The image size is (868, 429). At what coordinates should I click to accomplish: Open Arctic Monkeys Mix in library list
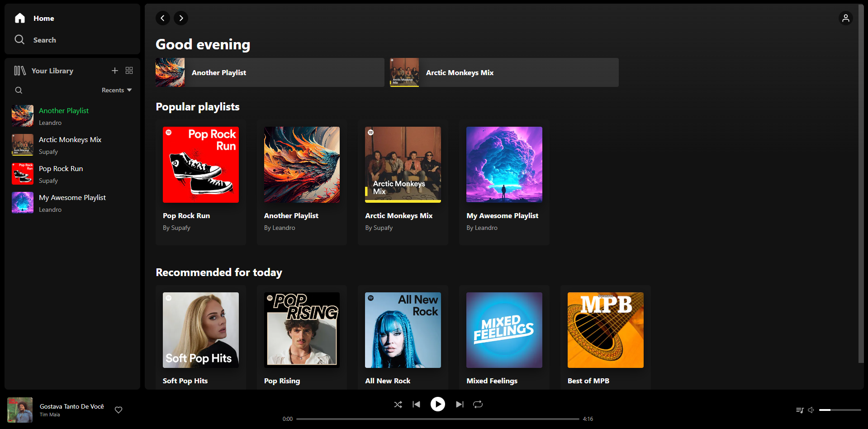pyautogui.click(x=72, y=145)
